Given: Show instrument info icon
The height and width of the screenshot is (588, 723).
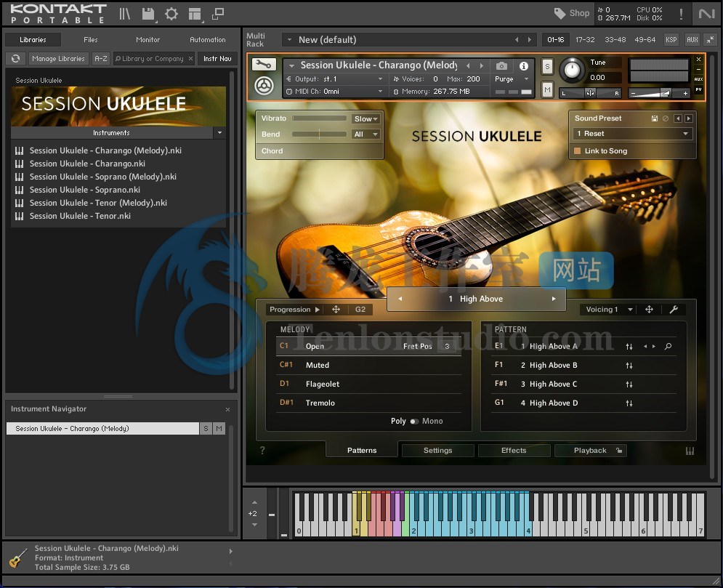Looking at the screenshot, I should pos(524,66).
